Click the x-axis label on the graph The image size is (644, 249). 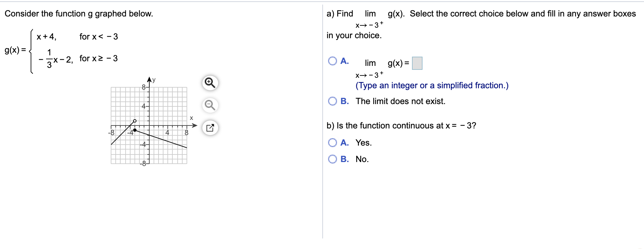click(x=191, y=118)
